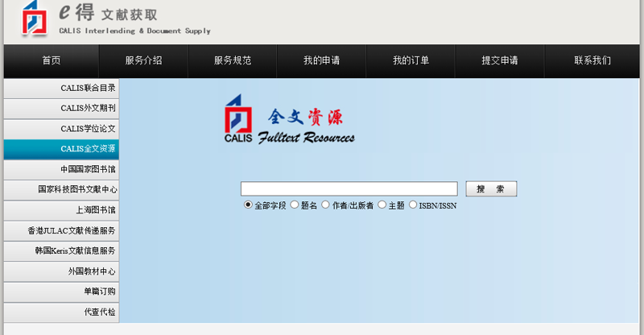644x335 pixels.
Task: Select CALIS学位论文 in the sidebar
Action: (x=61, y=129)
